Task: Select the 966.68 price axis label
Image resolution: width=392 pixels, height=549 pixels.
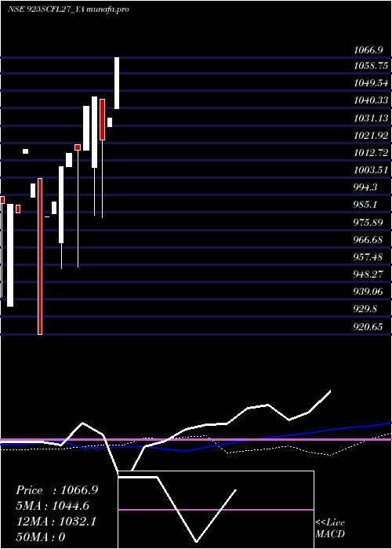Action: click(x=368, y=239)
